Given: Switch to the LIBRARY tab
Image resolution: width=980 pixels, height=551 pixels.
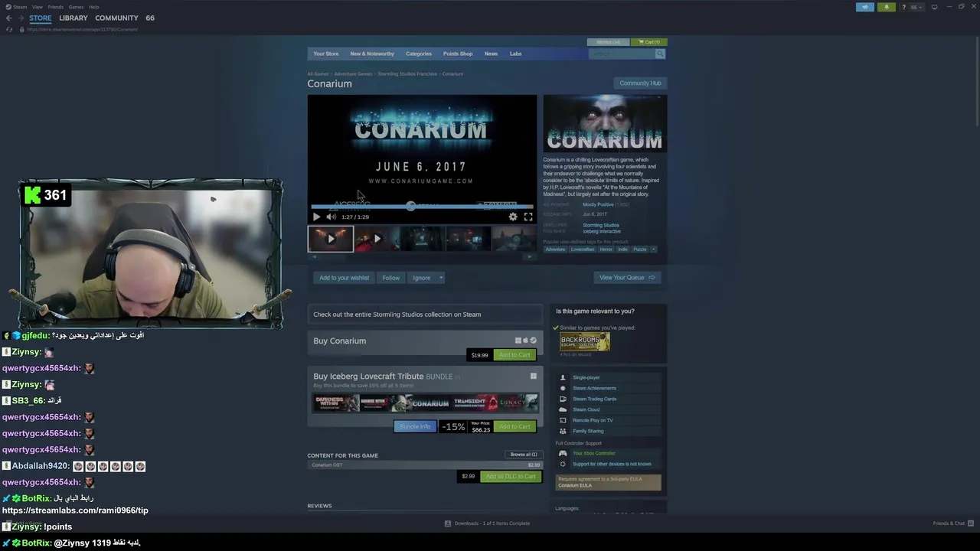Looking at the screenshot, I should (73, 18).
